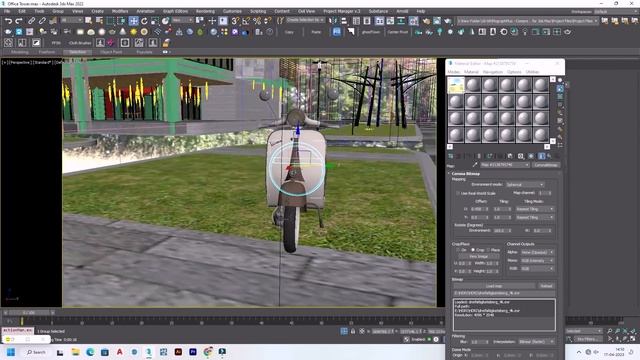Tick the Crop/Place On checkbox

(458, 250)
